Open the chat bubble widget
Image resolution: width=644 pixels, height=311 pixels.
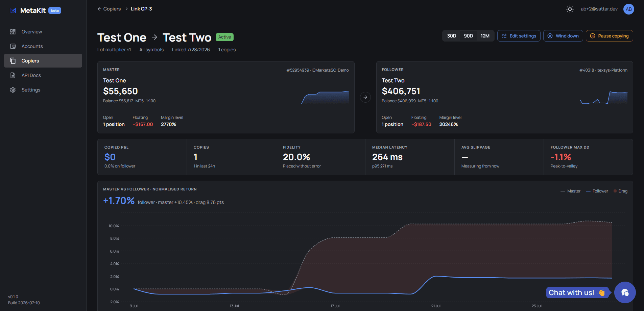pos(625,292)
